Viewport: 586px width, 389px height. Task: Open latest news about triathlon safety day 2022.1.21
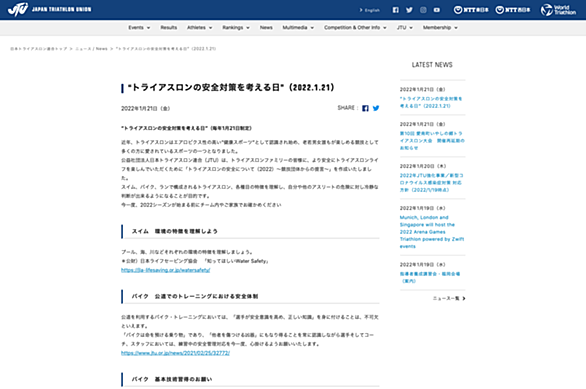click(431, 102)
